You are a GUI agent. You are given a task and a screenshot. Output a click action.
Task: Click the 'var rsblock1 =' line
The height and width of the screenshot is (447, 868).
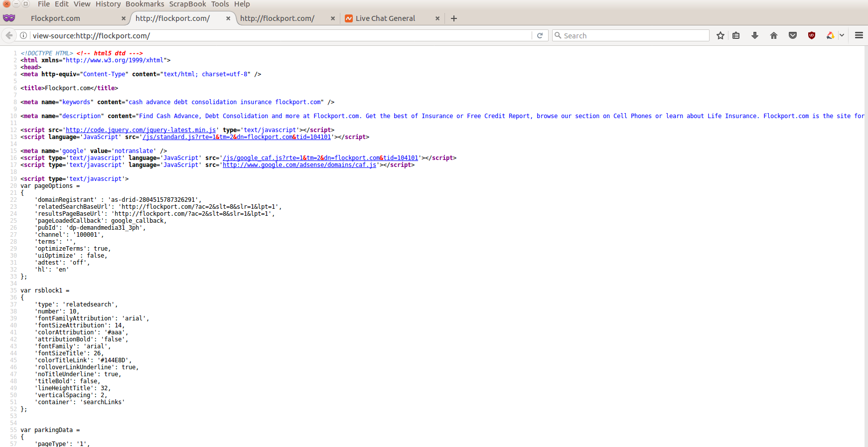pos(45,291)
